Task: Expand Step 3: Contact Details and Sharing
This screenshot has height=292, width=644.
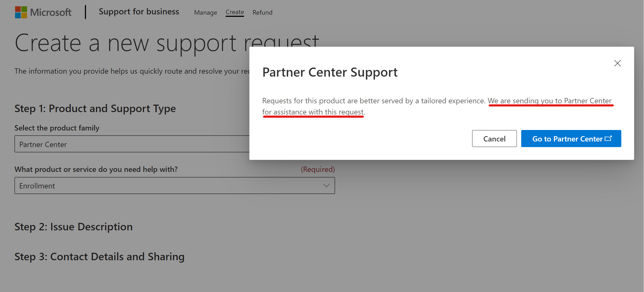Action: [100, 257]
